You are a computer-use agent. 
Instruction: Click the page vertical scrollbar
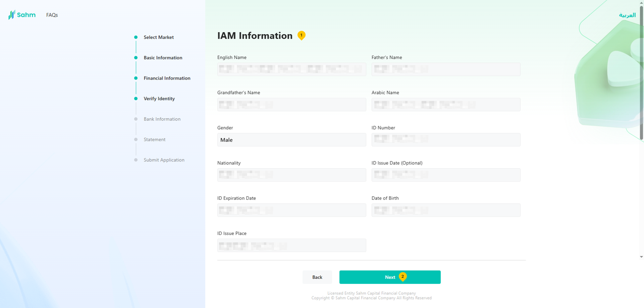(x=641, y=75)
